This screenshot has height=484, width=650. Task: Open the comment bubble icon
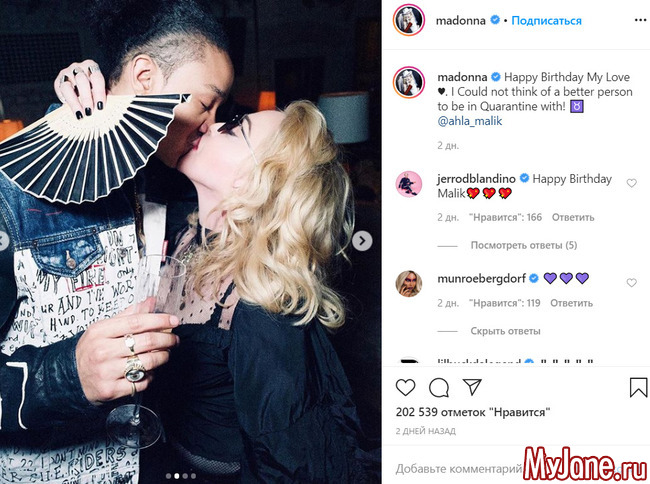(x=439, y=388)
